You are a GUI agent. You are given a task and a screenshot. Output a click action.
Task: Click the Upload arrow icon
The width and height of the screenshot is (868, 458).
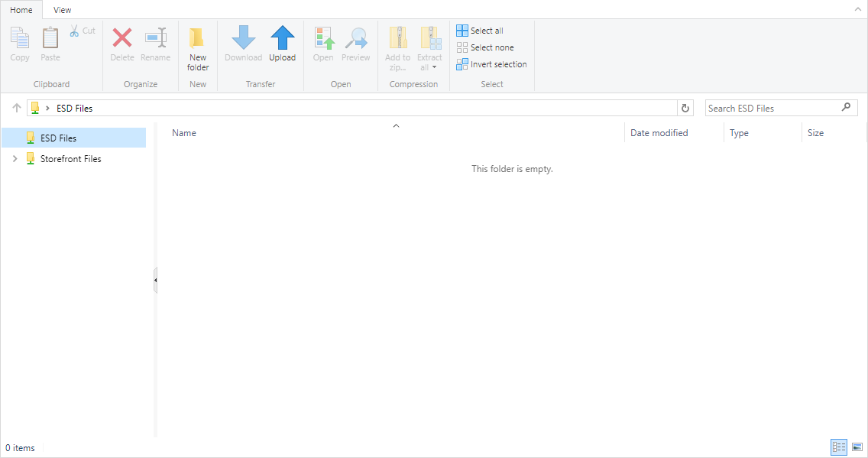pyautogui.click(x=282, y=38)
